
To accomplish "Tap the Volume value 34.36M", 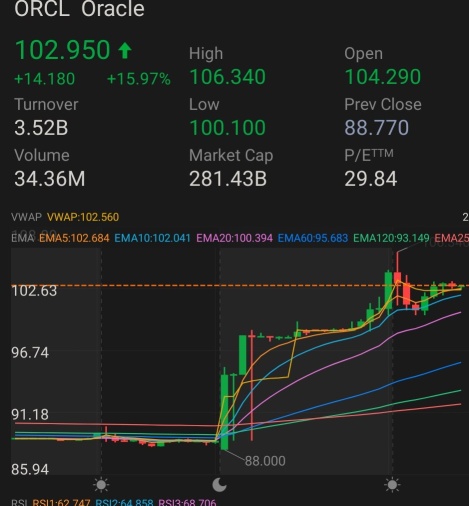I will [x=50, y=179].
